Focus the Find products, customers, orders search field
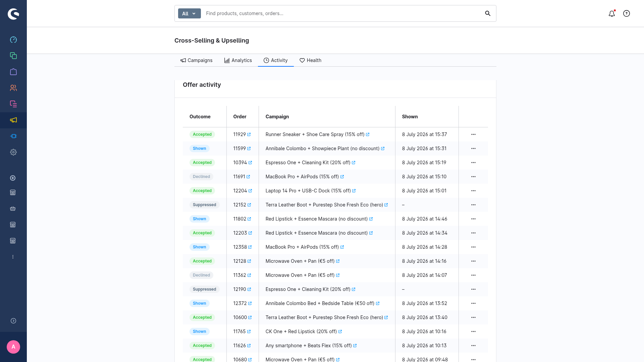This screenshot has width=644, height=362. (342, 13)
